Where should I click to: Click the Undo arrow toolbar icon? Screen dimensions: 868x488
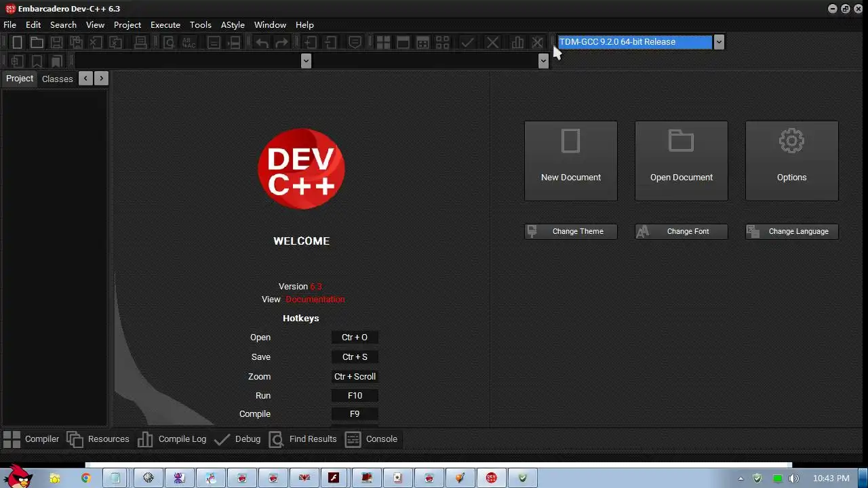[262, 42]
